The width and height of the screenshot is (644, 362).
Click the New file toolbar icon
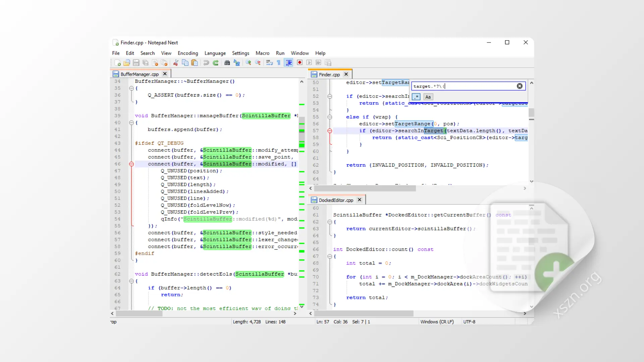[117, 63]
